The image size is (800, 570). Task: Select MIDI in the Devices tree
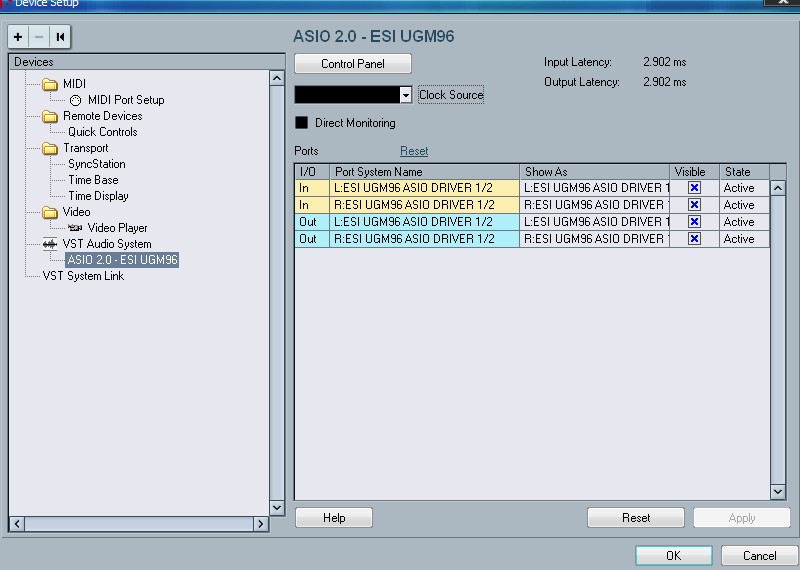(74, 84)
